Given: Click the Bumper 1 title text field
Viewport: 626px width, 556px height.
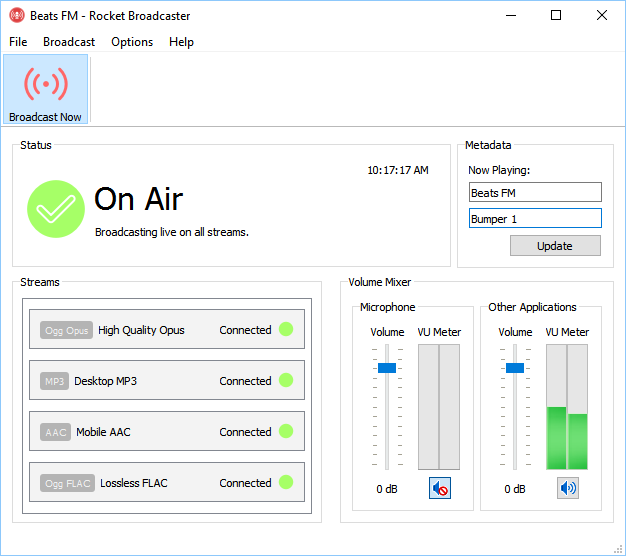Looking at the screenshot, I should [535, 218].
